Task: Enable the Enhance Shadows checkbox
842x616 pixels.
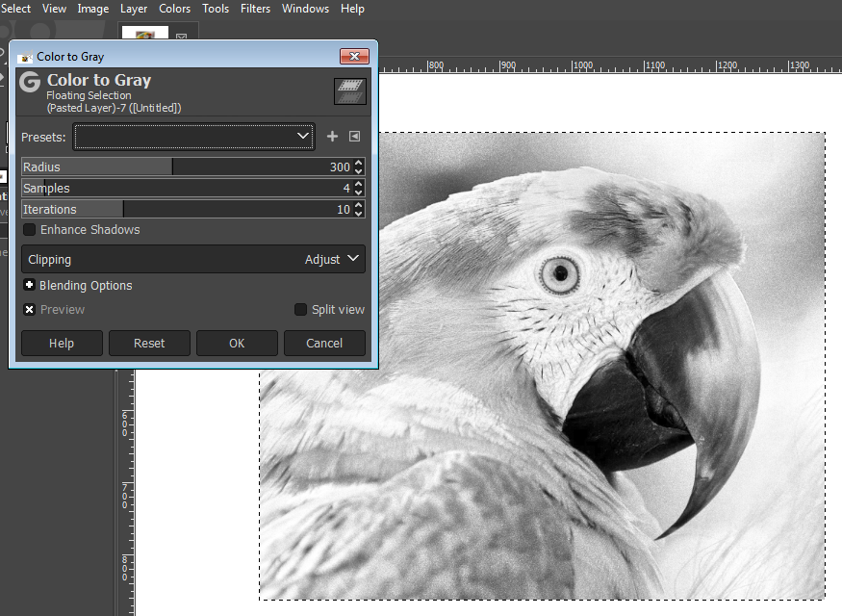Action: [30, 230]
